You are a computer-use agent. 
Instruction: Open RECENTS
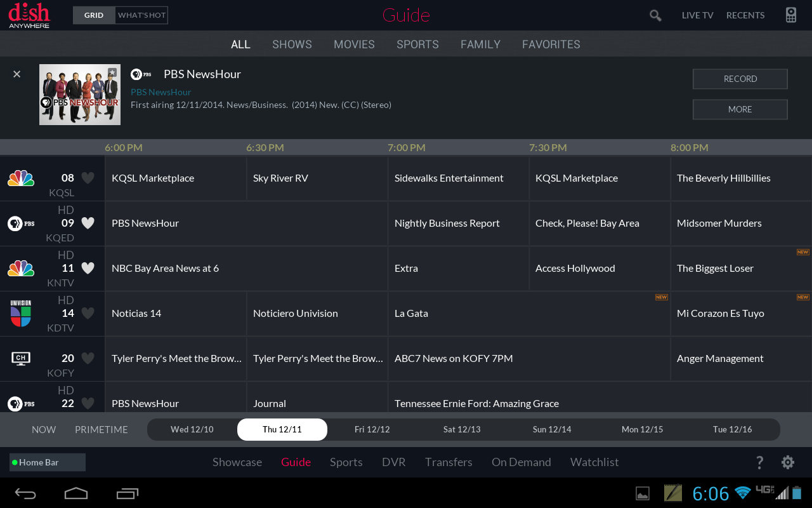[x=745, y=15]
